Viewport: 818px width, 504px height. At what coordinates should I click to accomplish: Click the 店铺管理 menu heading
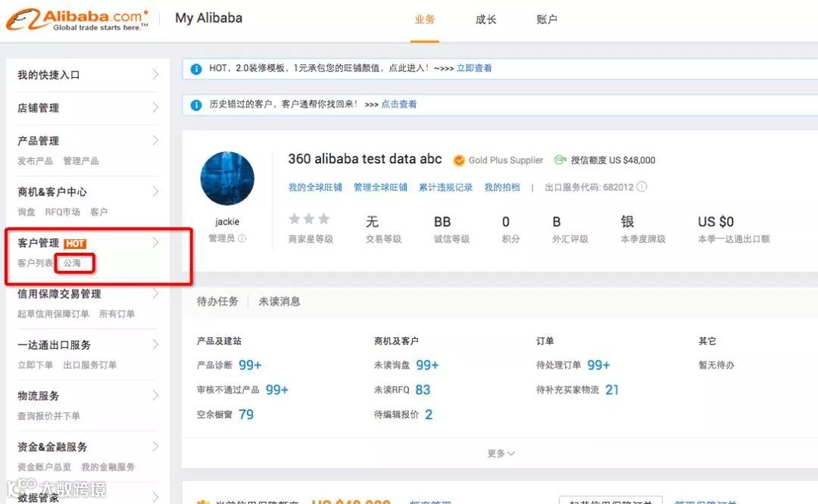pos(38,108)
